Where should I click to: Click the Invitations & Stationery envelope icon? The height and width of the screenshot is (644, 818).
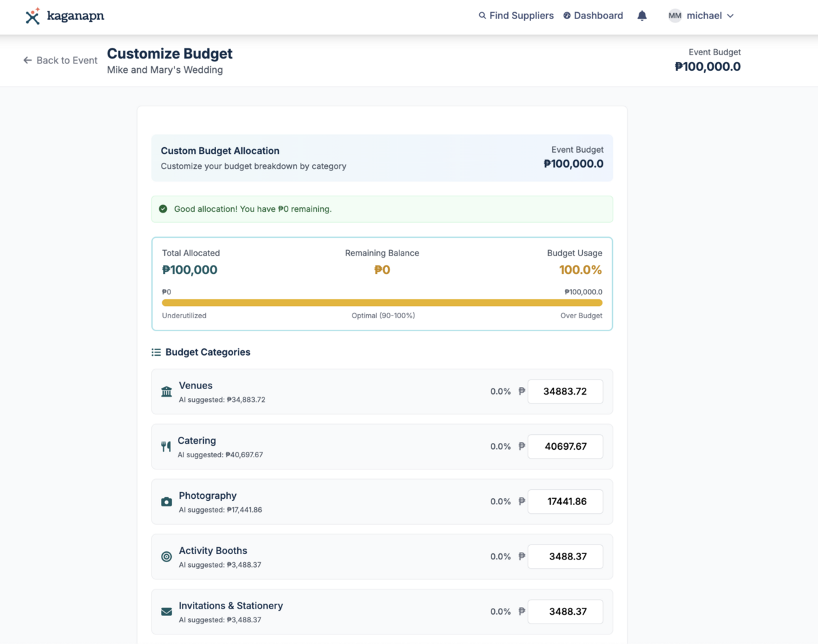166,611
